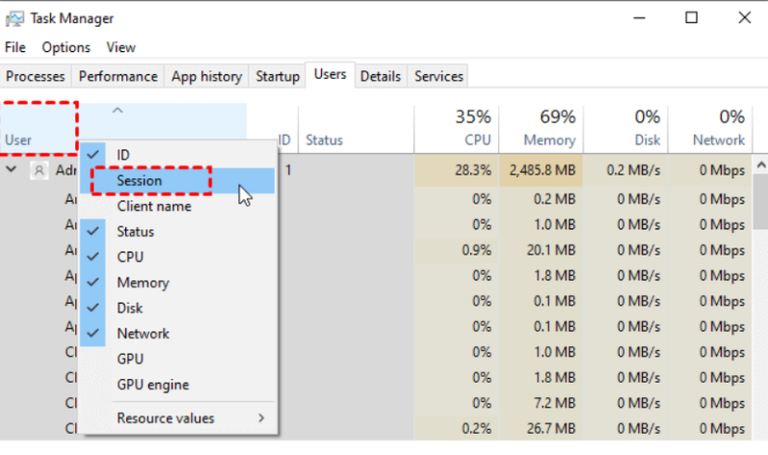Switch to the Performance tab
This screenshot has width=768, height=455.
coord(118,76)
